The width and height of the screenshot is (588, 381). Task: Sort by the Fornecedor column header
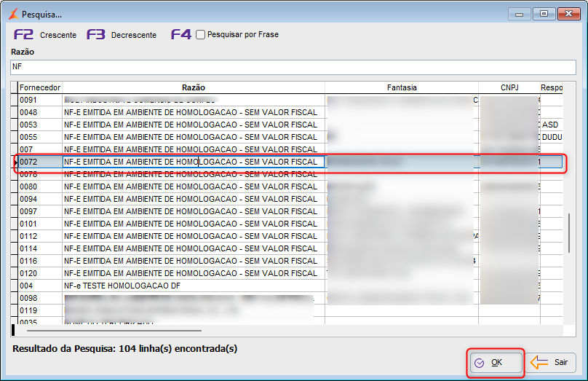point(40,87)
